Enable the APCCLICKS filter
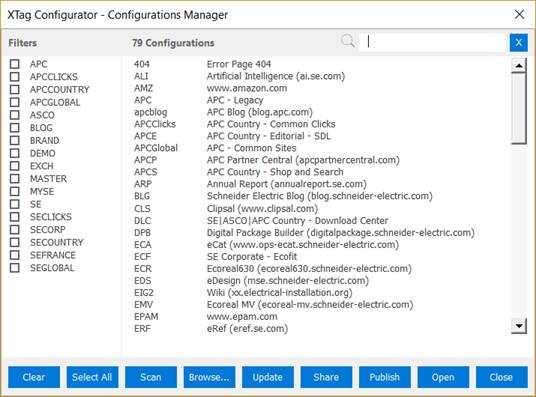The height and width of the screenshot is (397, 536). tap(15, 77)
